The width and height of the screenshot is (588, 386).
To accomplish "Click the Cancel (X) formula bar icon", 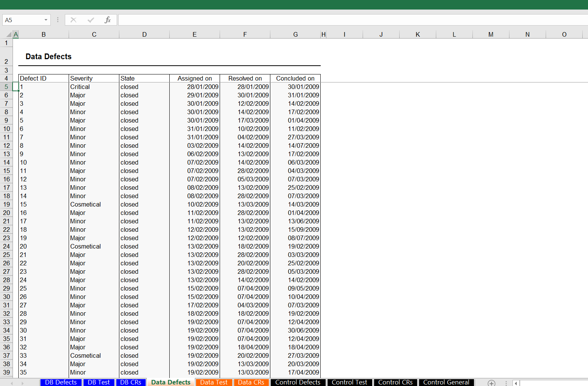I will point(73,20).
